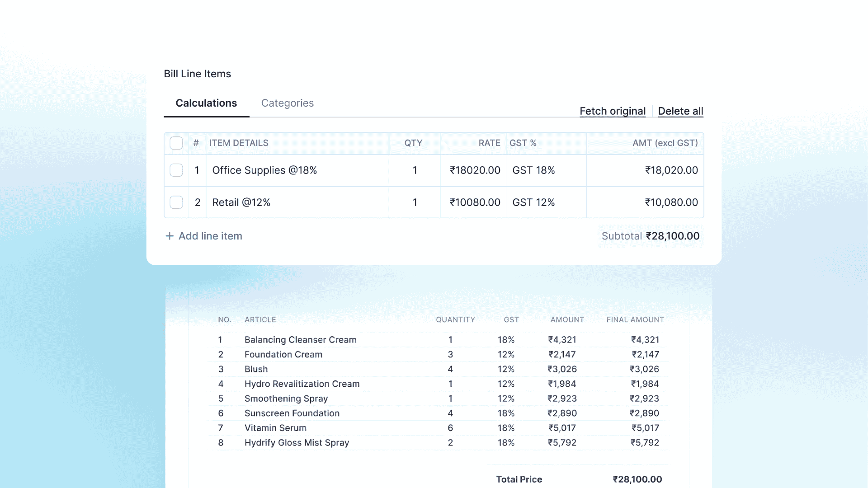This screenshot has width=868, height=488.
Task: Switch to the Categories tab
Action: tap(287, 103)
